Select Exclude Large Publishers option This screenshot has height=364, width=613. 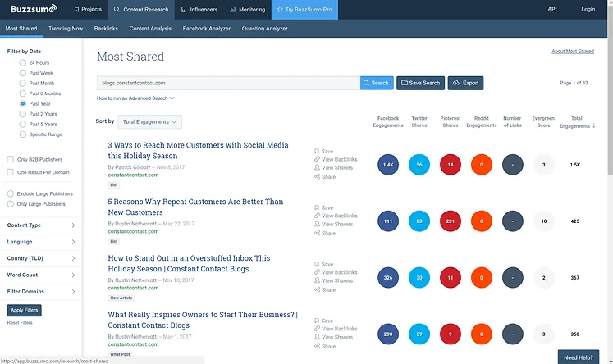click(x=10, y=193)
